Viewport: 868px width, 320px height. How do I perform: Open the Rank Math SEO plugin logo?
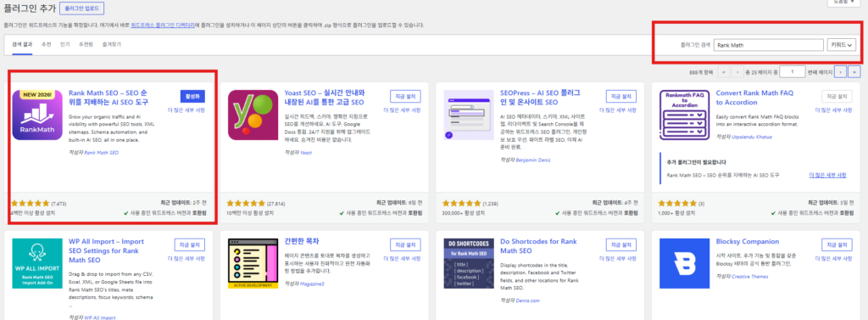point(36,115)
